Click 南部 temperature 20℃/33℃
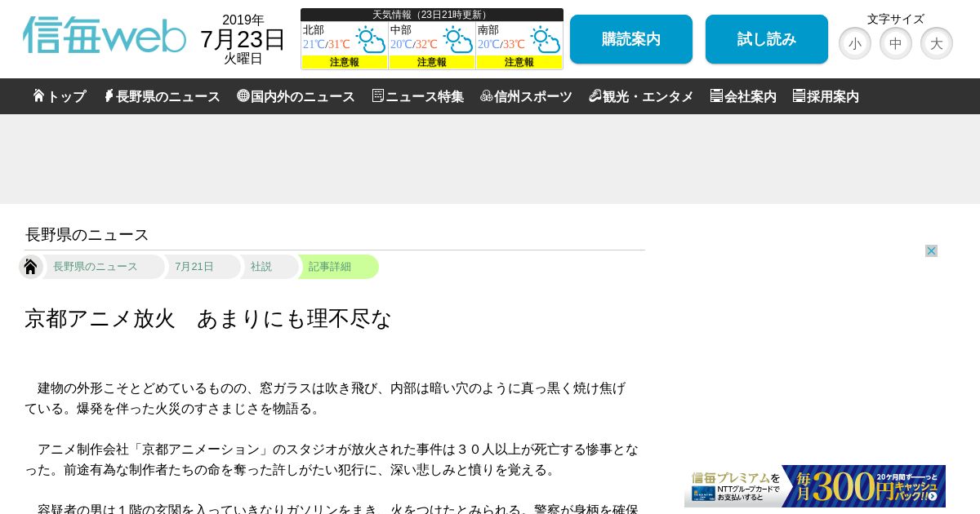The width and height of the screenshot is (980, 514). (501, 45)
